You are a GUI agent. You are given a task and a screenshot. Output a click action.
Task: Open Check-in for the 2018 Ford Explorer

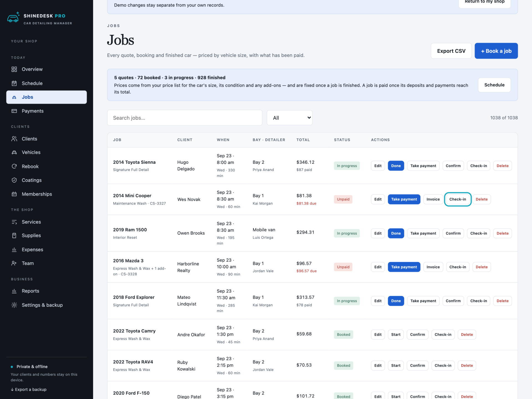point(479,301)
